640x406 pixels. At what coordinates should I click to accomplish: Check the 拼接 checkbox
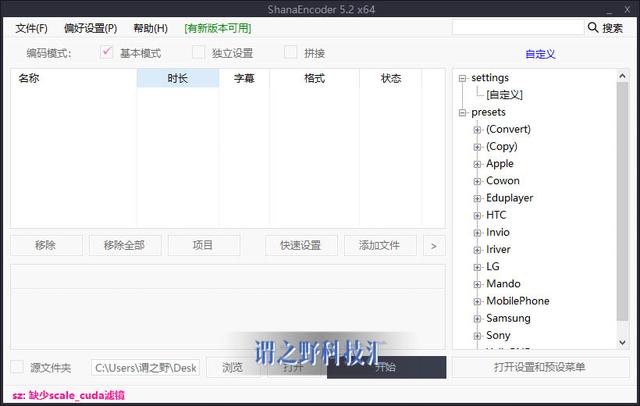pos(291,53)
